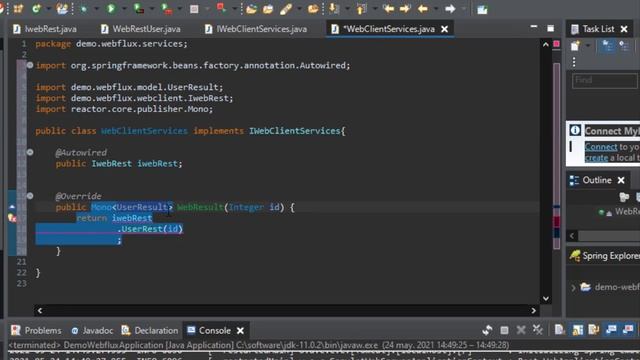Image resolution: width=640 pixels, height=360 pixels.
Task: Open dropdown next to New Java Class icon
Action: click(48, 9)
